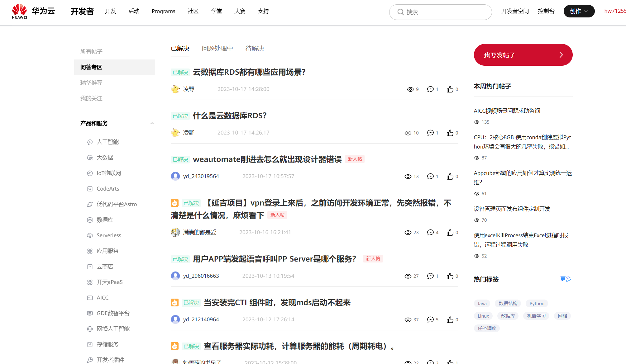Click the Java tag
Viewport: 626px width, 364px height.
point(482,304)
